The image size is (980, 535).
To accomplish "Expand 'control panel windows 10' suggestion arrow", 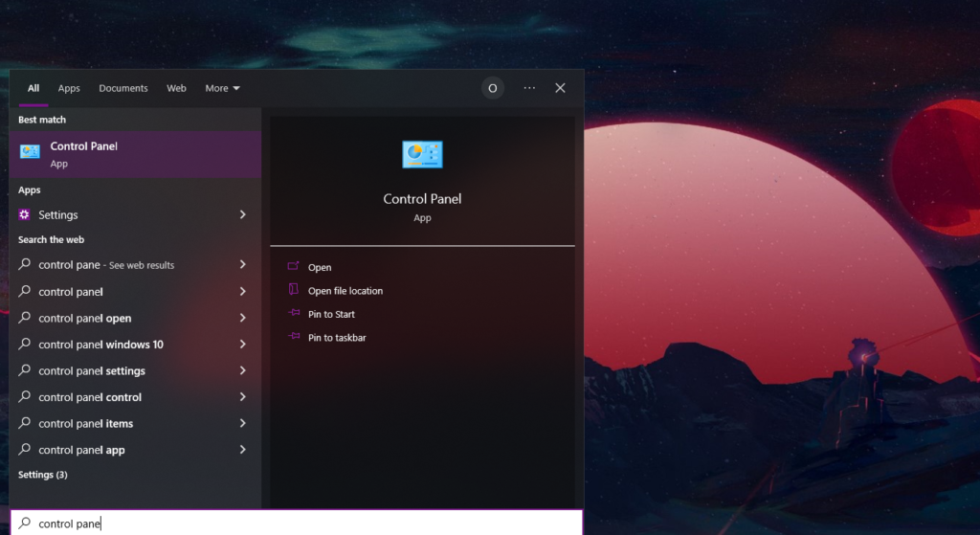I will 242,344.
